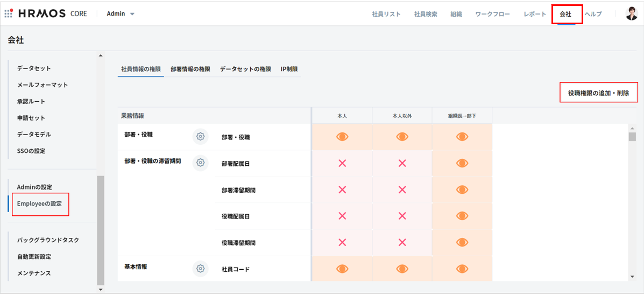Select 承認ルート in the sidebar
644x295 pixels.
[x=31, y=101]
